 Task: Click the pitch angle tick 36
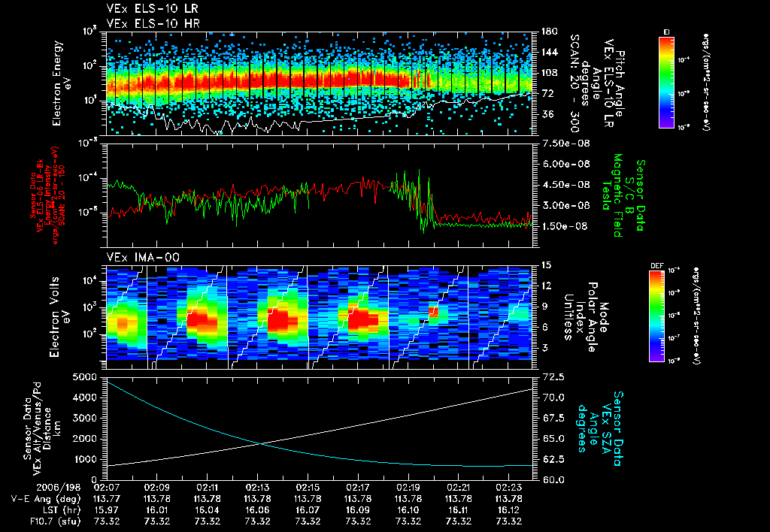[x=547, y=114]
